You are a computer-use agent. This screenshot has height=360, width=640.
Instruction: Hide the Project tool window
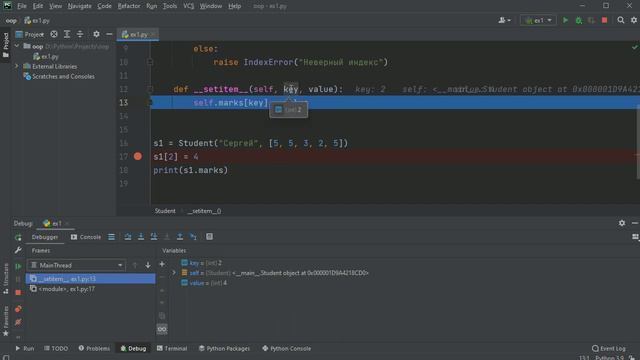109,34
